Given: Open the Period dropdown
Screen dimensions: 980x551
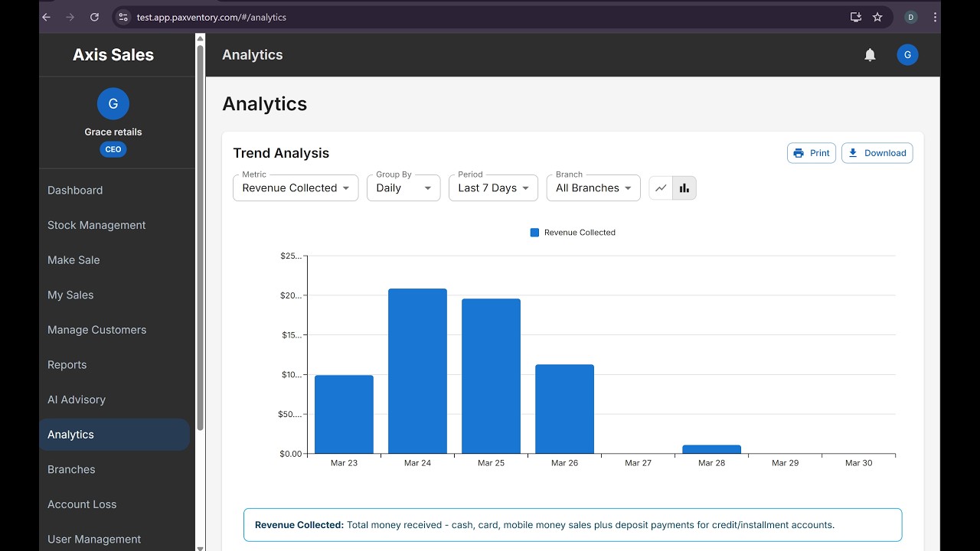Looking at the screenshot, I should pyautogui.click(x=494, y=188).
